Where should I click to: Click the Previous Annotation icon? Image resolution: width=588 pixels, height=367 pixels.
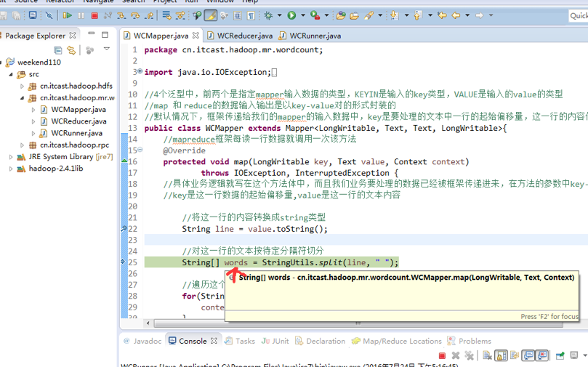tap(418, 15)
